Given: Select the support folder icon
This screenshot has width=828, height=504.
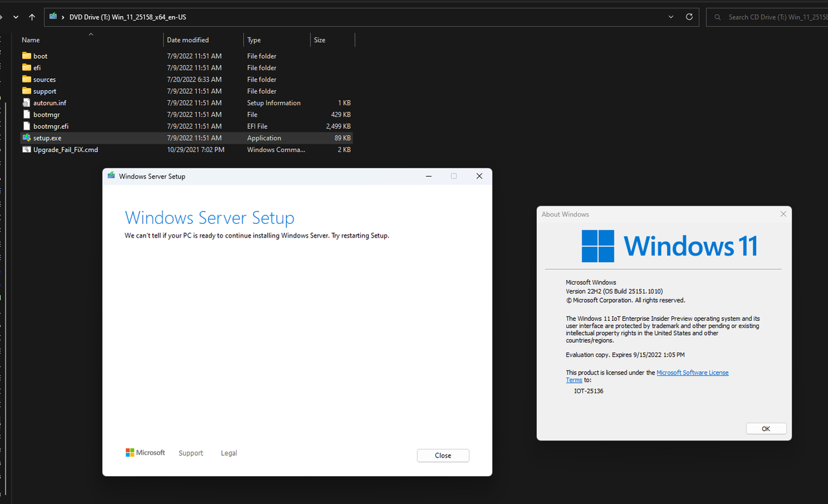Looking at the screenshot, I should pos(27,91).
